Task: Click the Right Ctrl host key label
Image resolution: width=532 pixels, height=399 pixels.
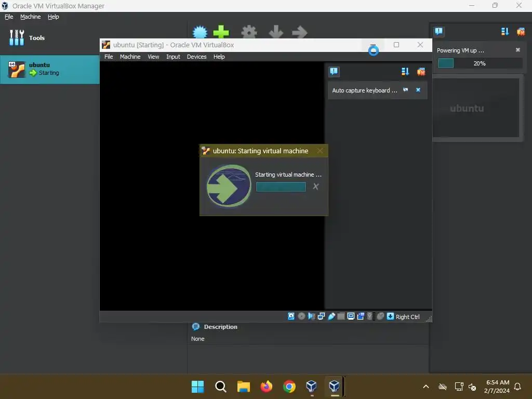Action: click(407, 316)
